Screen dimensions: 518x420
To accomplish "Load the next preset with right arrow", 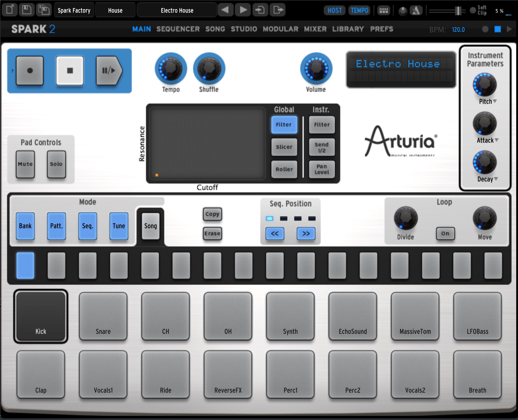I will click(243, 10).
